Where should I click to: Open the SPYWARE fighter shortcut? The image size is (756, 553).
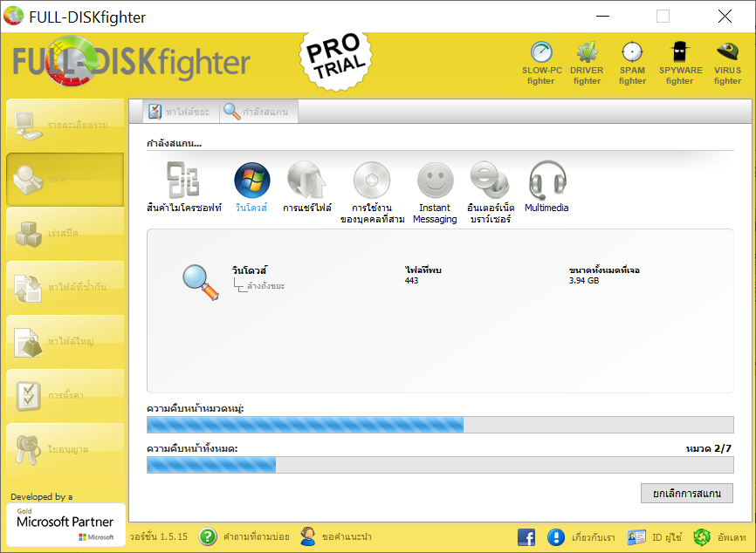point(680,64)
